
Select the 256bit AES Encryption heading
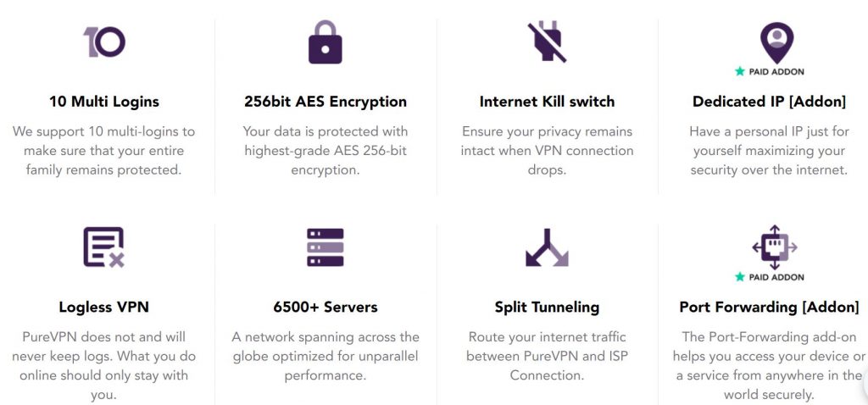(x=325, y=102)
